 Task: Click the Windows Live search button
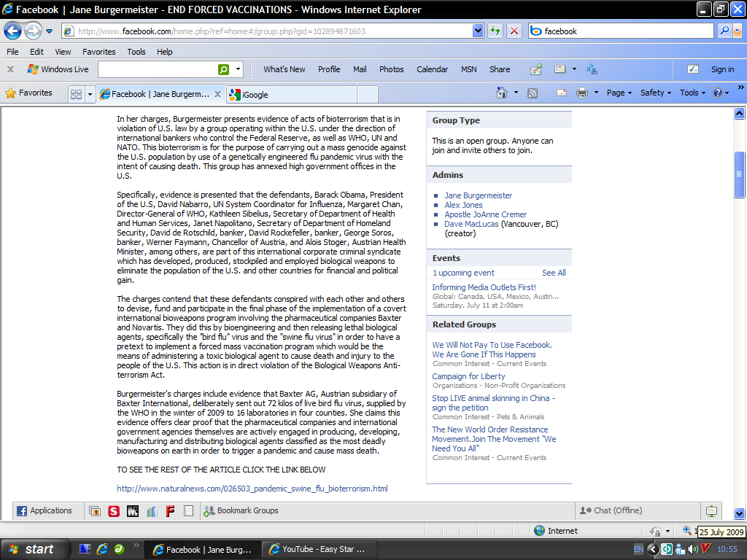point(224,69)
